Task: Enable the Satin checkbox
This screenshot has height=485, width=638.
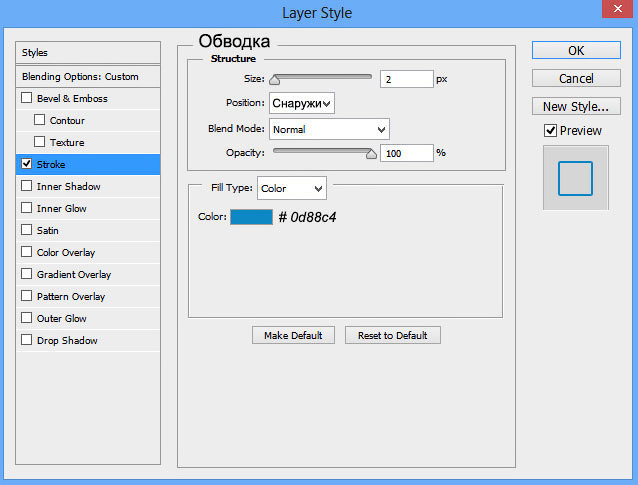Action: [x=26, y=229]
